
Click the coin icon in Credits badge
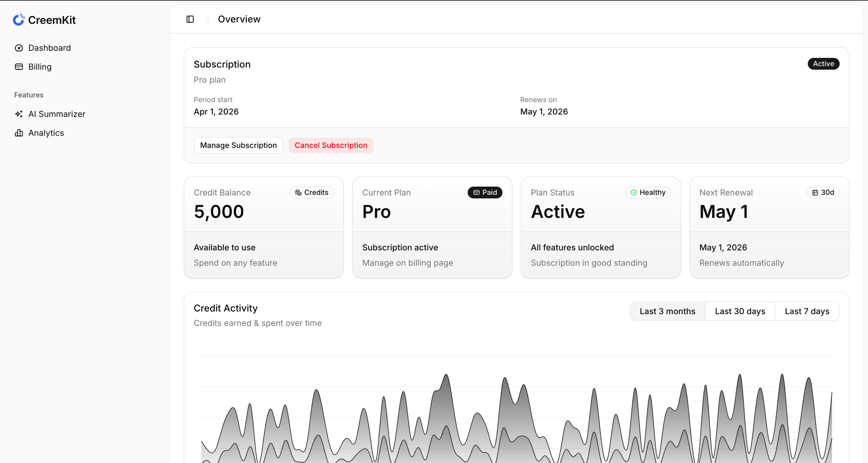click(299, 192)
